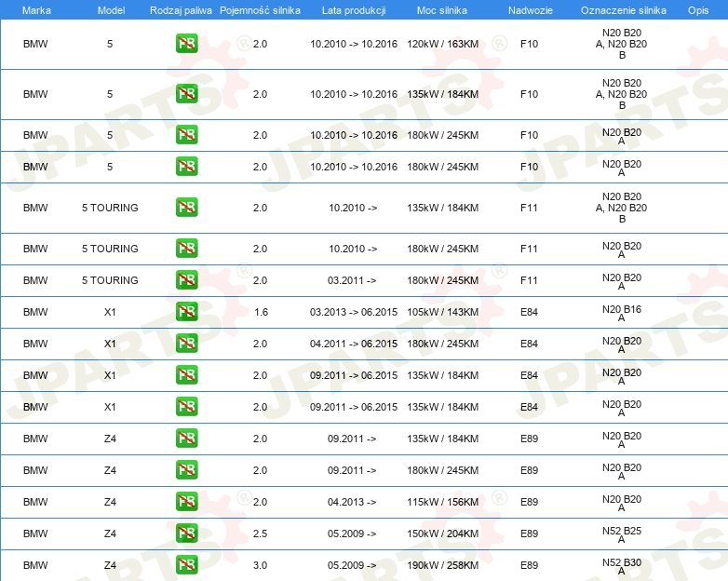Click fuel icon for Z4 115kW / 156KM row
Image resolution: width=728 pixels, height=581 pixels.
[186, 502]
